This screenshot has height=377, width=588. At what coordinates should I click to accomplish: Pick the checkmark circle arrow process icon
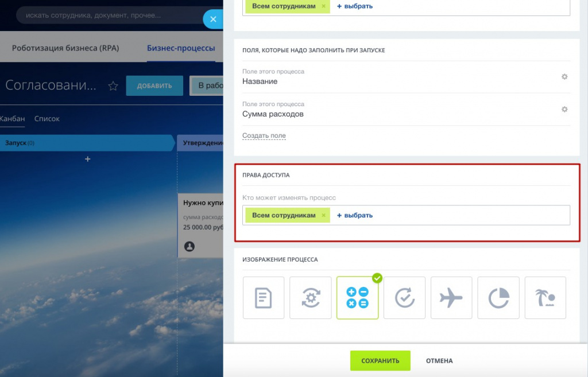tap(405, 298)
